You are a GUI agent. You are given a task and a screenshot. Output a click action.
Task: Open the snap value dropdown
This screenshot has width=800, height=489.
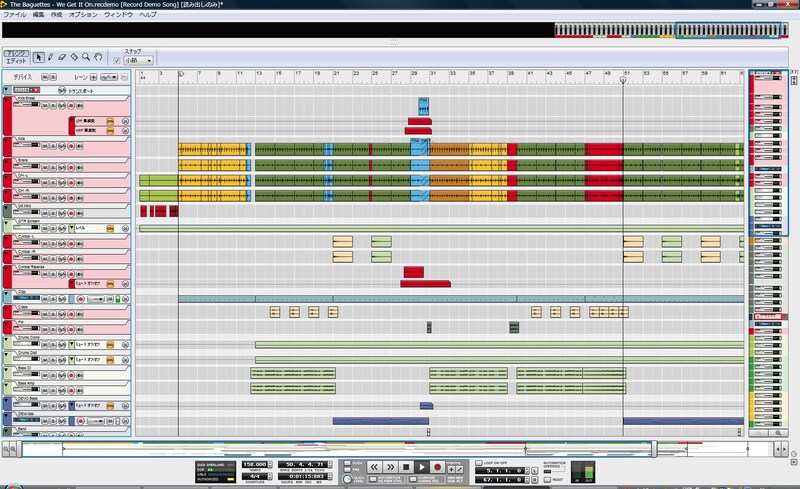[x=139, y=61]
